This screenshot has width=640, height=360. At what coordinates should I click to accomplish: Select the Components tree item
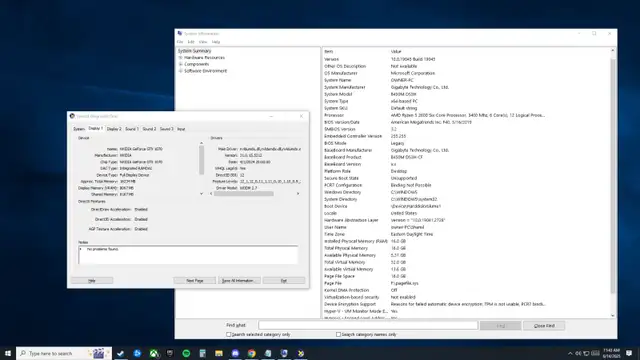coord(196,64)
